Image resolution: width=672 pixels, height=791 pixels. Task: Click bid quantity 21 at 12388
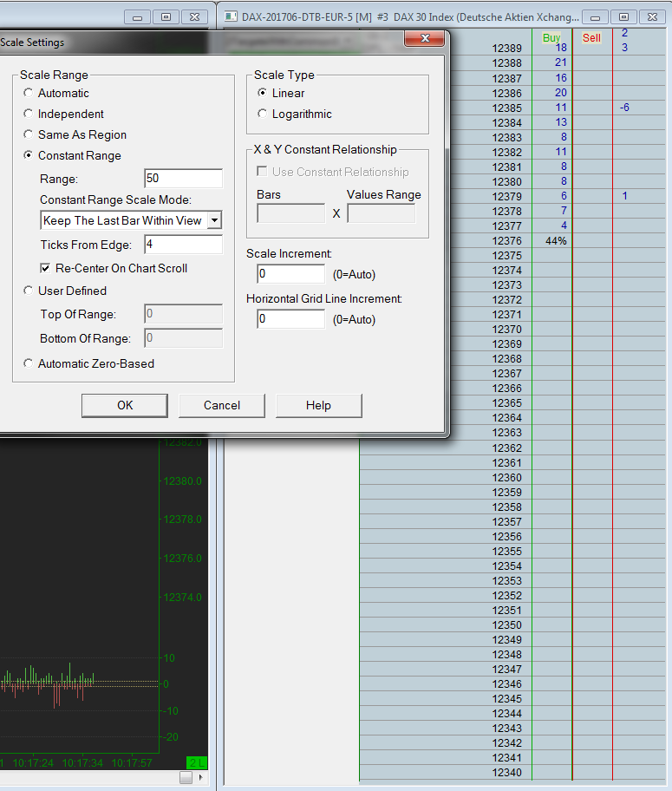click(x=560, y=62)
